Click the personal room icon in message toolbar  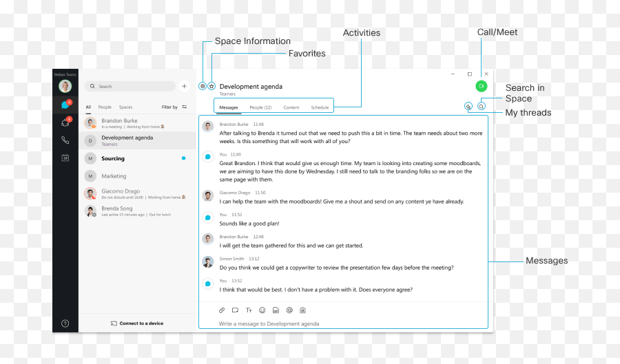[303, 310]
